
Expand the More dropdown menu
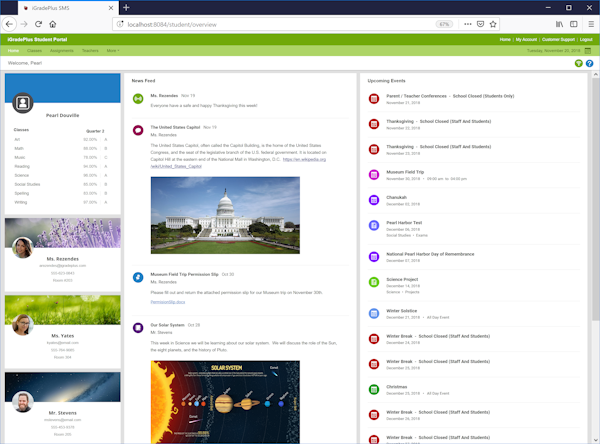click(x=112, y=50)
